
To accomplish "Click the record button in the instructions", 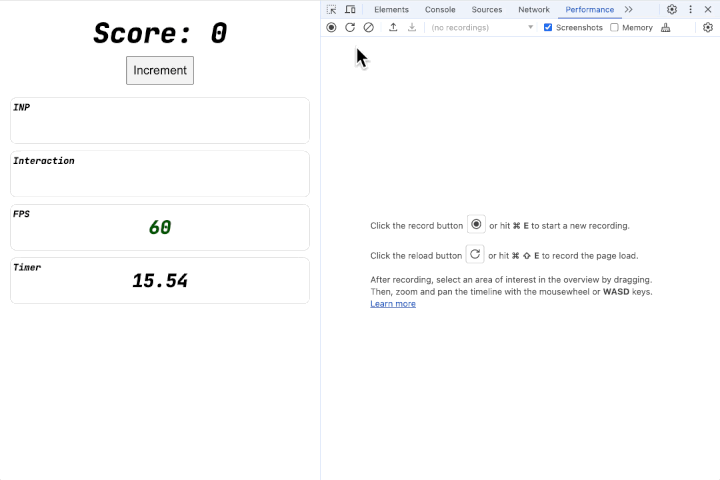I will click(x=476, y=225).
